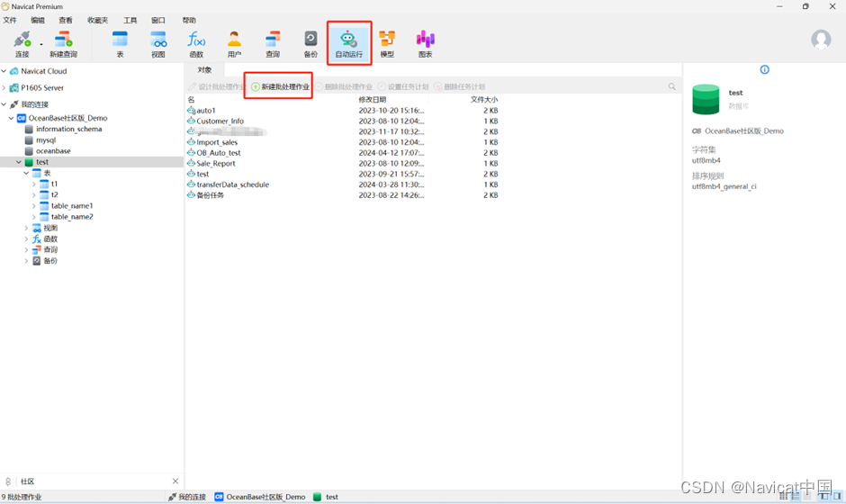Collapse the 我的连接 tree node
Screen dimensions: 846x504
[x=4, y=104]
